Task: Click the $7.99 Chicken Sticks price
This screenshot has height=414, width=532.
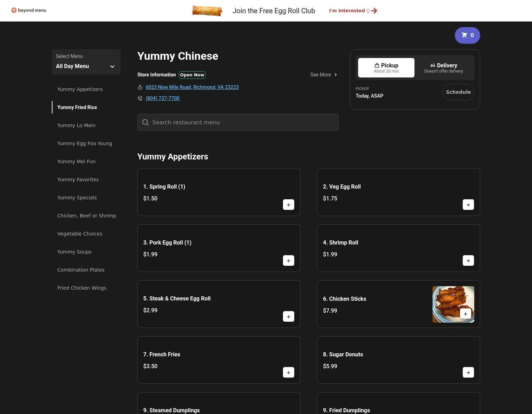Action: click(x=330, y=311)
